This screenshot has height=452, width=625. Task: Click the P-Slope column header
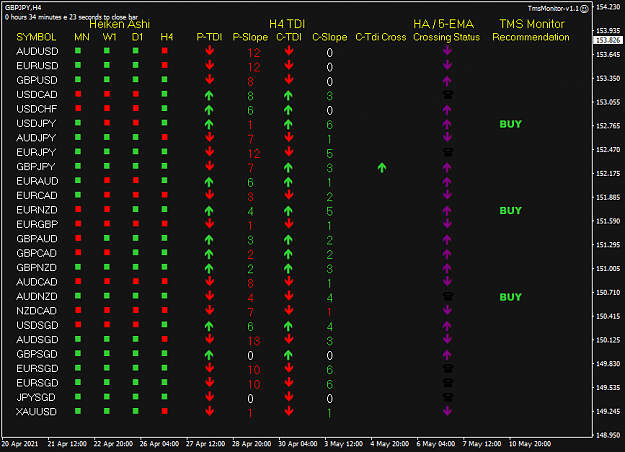(250, 37)
